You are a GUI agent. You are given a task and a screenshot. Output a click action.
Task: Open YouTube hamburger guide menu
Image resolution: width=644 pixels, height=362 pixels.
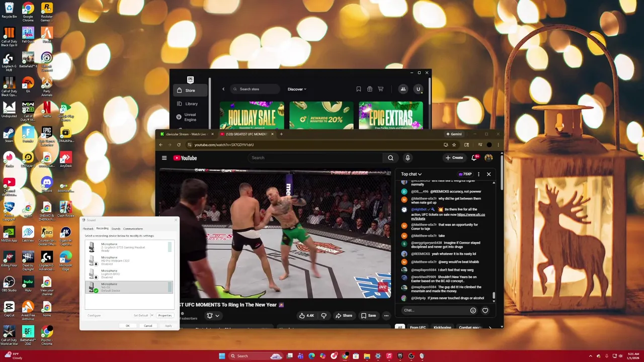(x=164, y=158)
